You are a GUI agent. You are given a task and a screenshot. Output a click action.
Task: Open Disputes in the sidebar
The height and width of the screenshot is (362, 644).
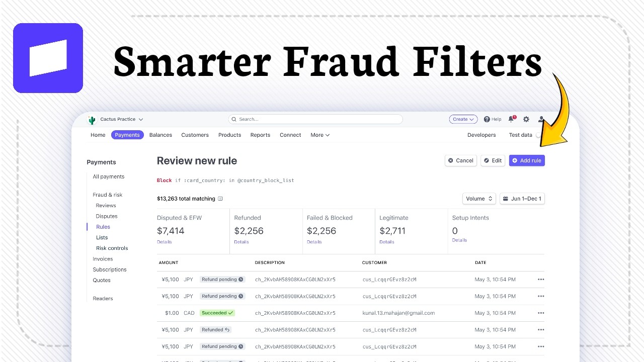click(107, 216)
